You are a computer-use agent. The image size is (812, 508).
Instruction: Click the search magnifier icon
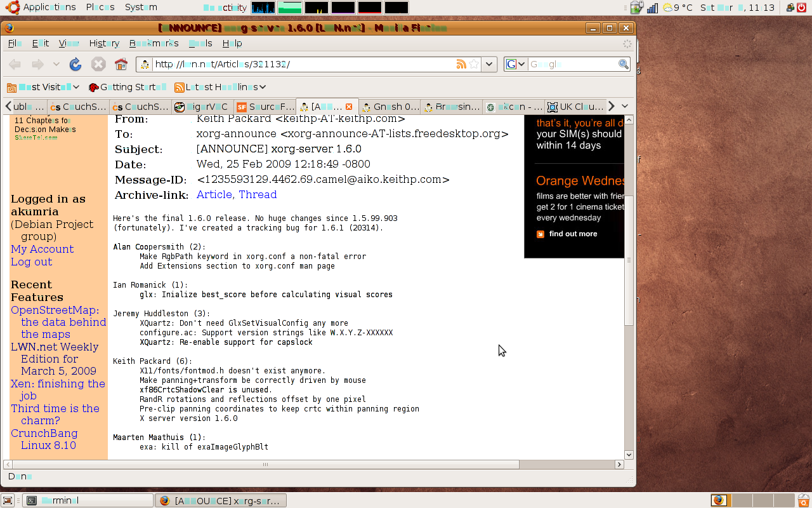623,64
